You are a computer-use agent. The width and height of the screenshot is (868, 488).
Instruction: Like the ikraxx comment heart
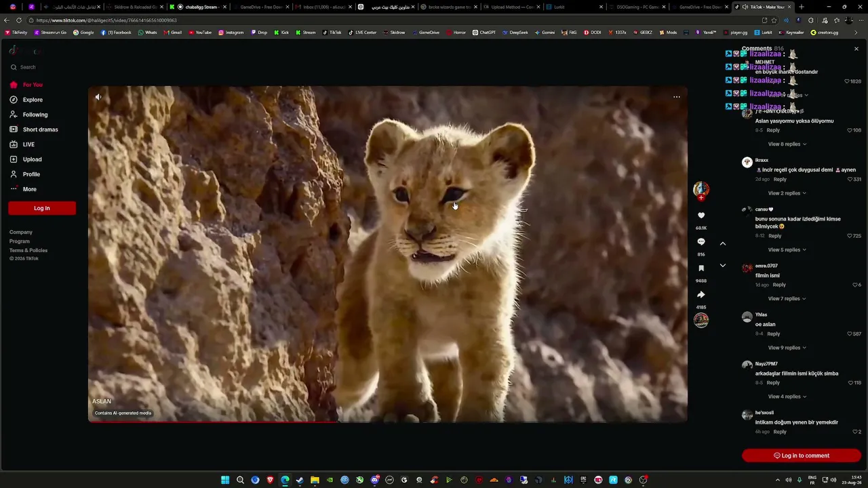(x=850, y=180)
